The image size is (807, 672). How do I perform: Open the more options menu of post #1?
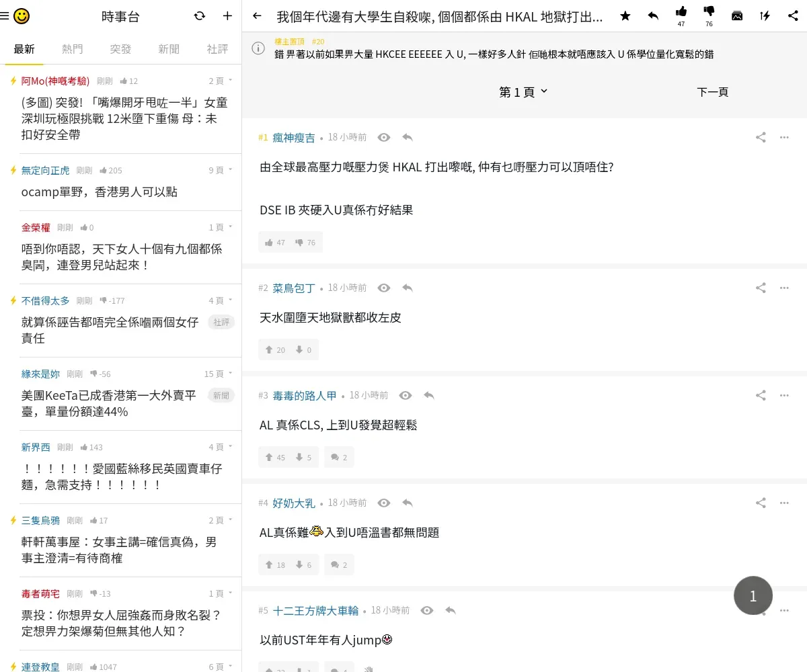pyautogui.click(x=784, y=137)
